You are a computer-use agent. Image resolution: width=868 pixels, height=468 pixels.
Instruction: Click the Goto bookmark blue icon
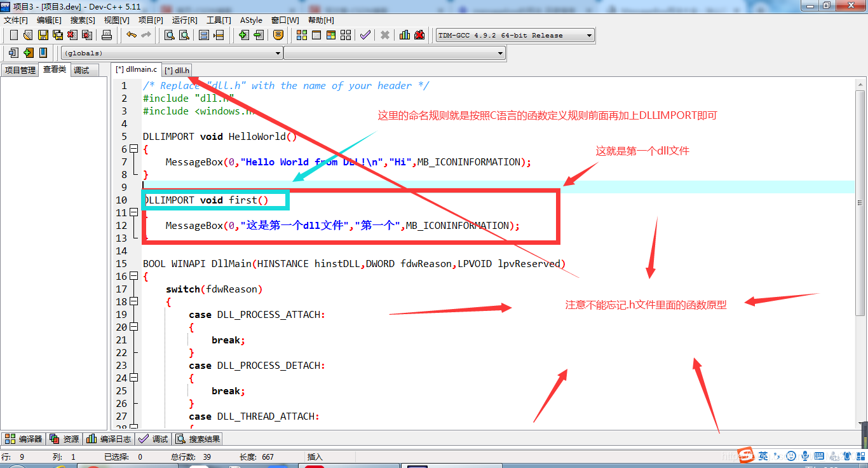tap(43, 53)
